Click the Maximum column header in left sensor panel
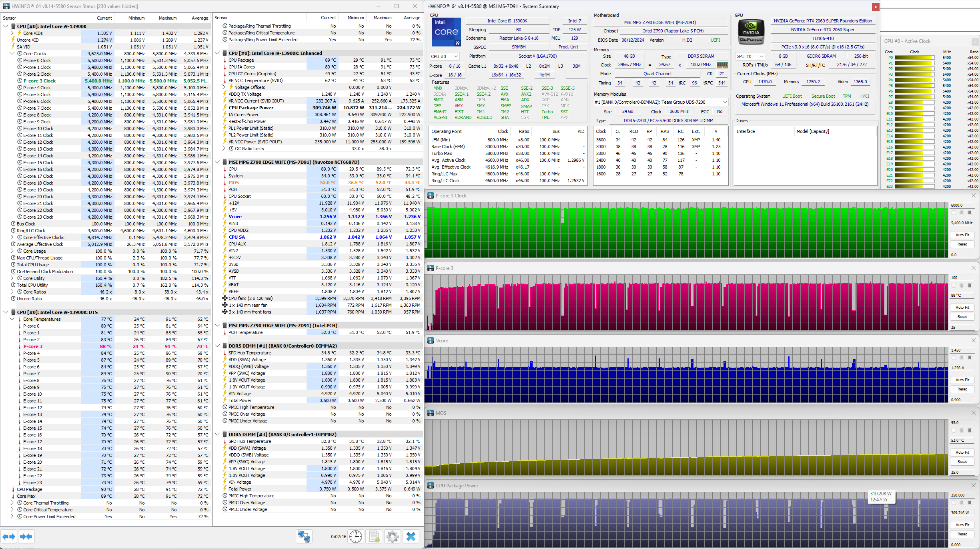The height and width of the screenshot is (549, 980). click(167, 18)
